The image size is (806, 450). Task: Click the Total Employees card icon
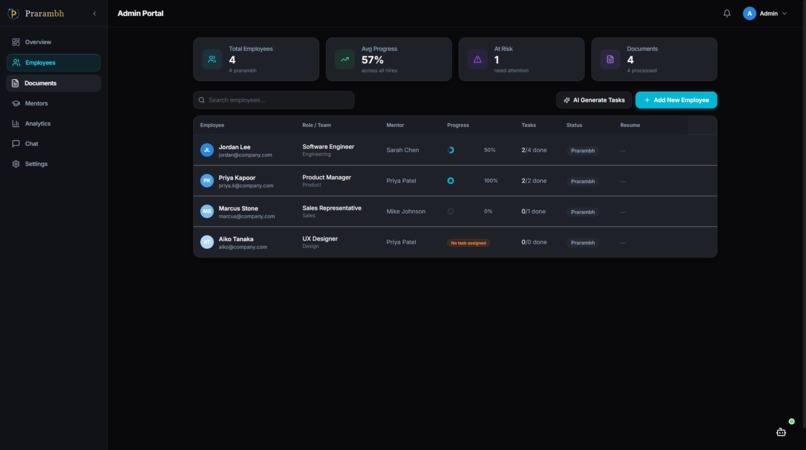pos(212,59)
